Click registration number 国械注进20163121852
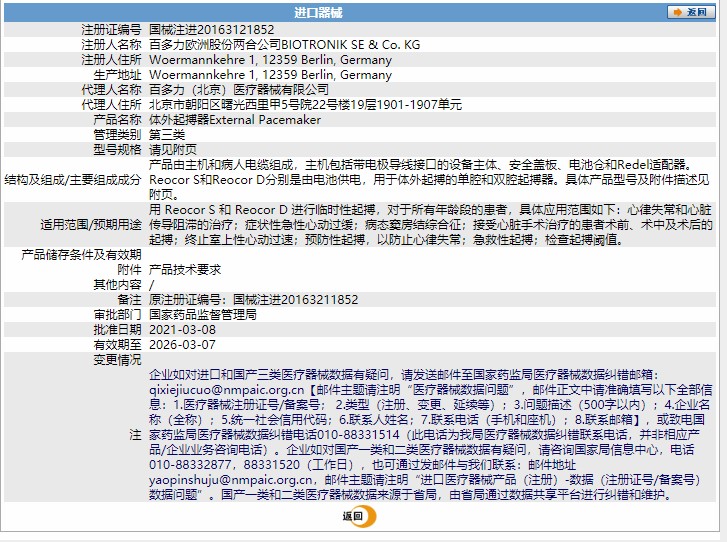The height and width of the screenshot is (542, 727). coord(211,30)
